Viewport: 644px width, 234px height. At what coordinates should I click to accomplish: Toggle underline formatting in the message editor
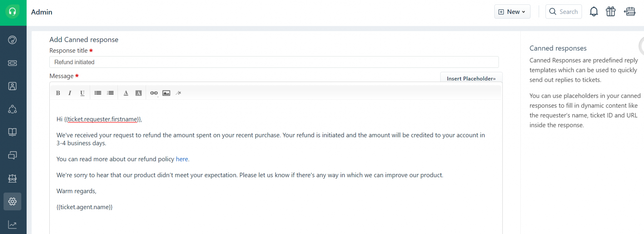point(82,93)
